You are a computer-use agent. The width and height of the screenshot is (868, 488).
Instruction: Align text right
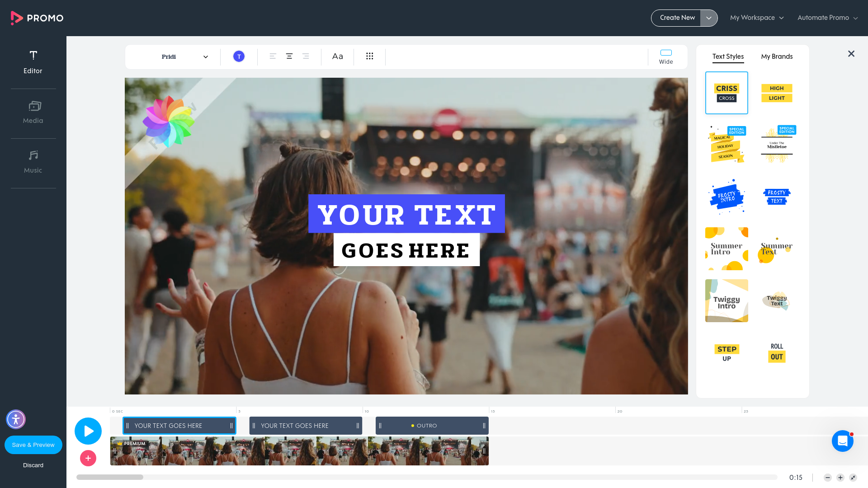(306, 56)
